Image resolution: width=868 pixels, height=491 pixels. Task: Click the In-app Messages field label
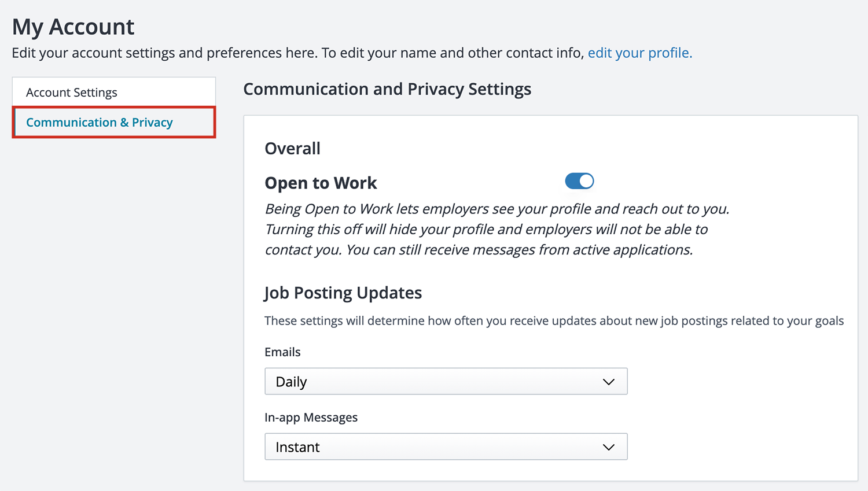tap(311, 418)
